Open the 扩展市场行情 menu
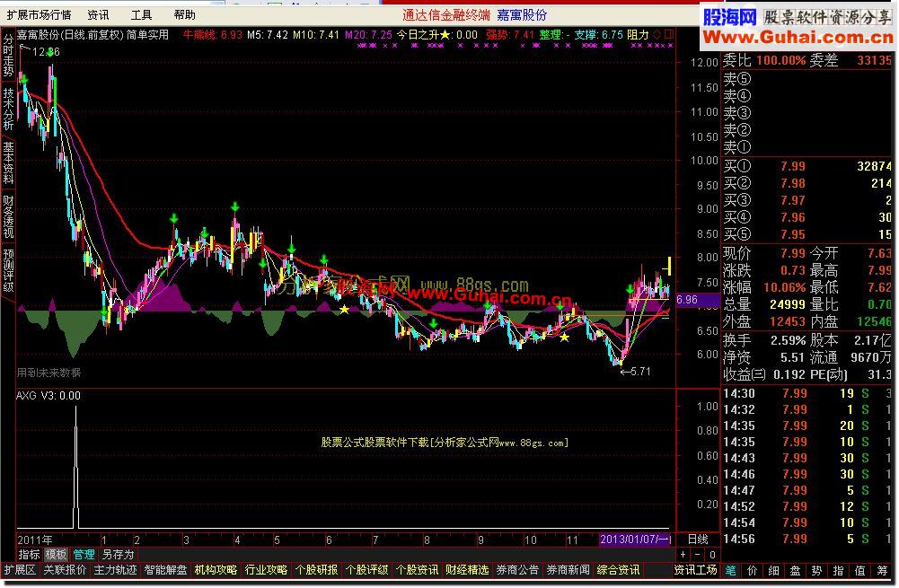This screenshot has height=588, width=899. [39, 15]
